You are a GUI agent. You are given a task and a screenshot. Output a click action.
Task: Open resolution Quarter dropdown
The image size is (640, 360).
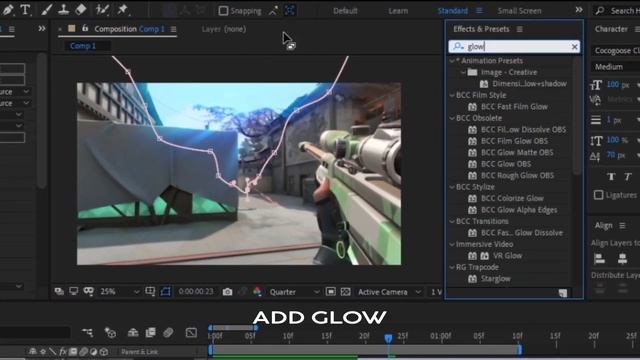pyautogui.click(x=294, y=292)
